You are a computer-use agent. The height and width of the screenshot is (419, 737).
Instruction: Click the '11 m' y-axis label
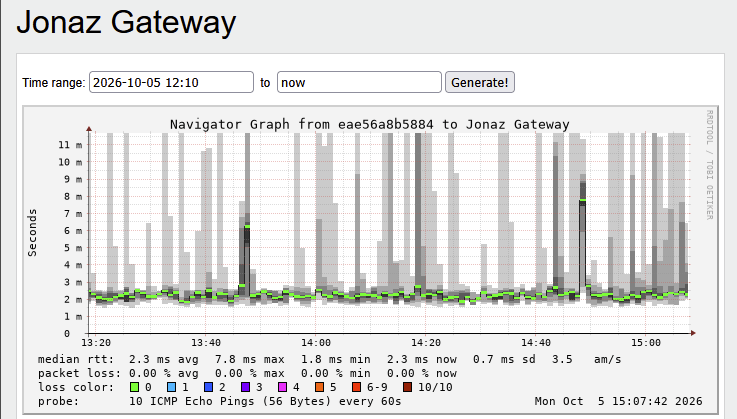point(70,145)
